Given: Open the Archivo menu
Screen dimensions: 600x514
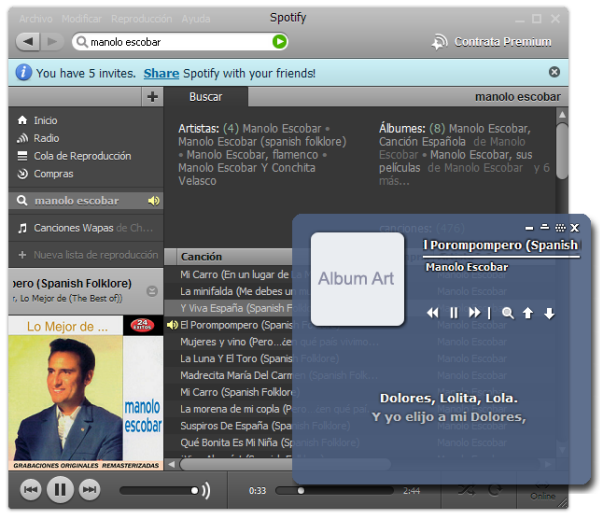Looking at the screenshot, I should pos(36,19).
